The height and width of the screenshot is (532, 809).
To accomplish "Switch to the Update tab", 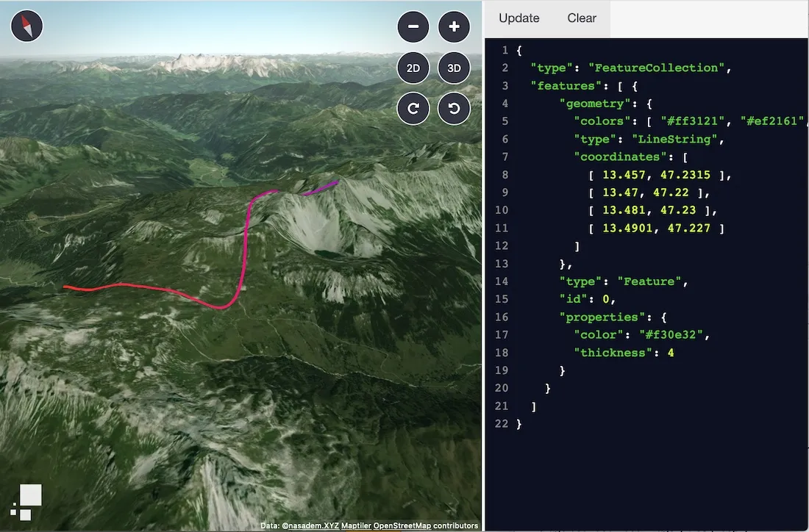I will click(x=518, y=18).
